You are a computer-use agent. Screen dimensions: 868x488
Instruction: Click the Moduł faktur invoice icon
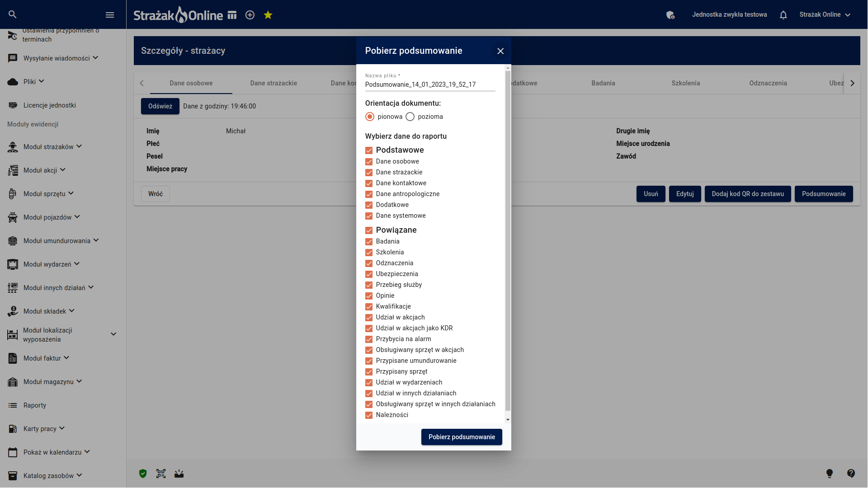pyautogui.click(x=13, y=358)
